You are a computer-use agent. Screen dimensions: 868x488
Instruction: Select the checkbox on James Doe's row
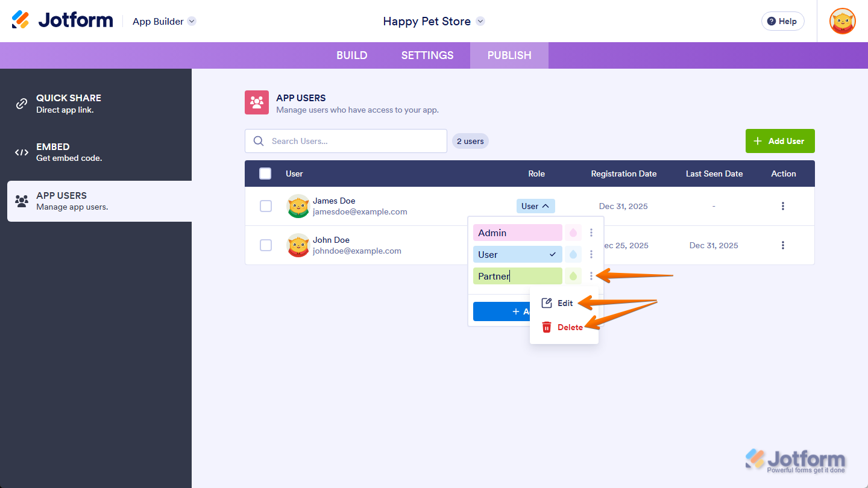pyautogui.click(x=266, y=205)
